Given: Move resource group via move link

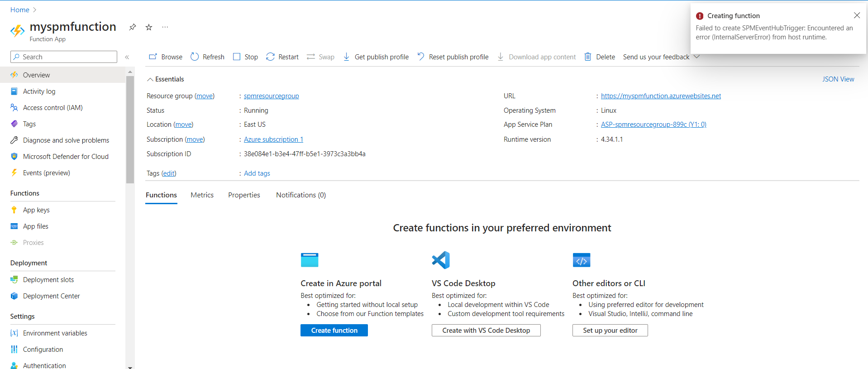Looking at the screenshot, I should click(x=205, y=96).
